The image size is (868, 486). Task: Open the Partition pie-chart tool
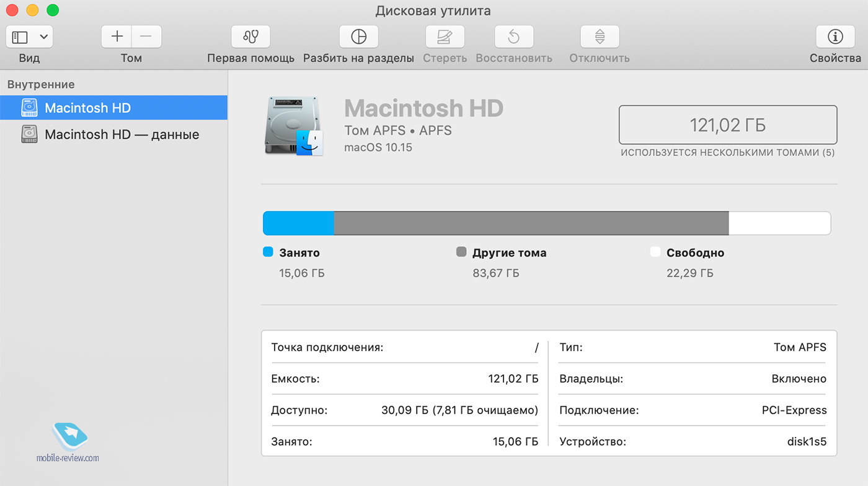[358, 37]
